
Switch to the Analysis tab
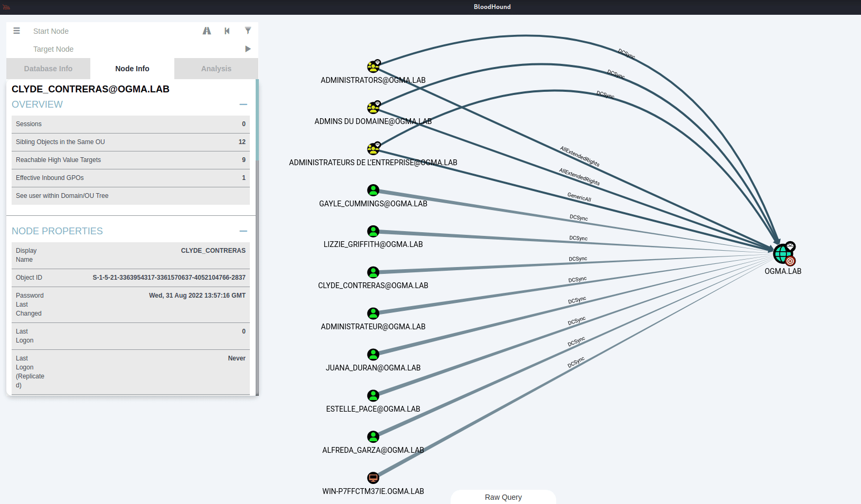[x=216, y=69]
